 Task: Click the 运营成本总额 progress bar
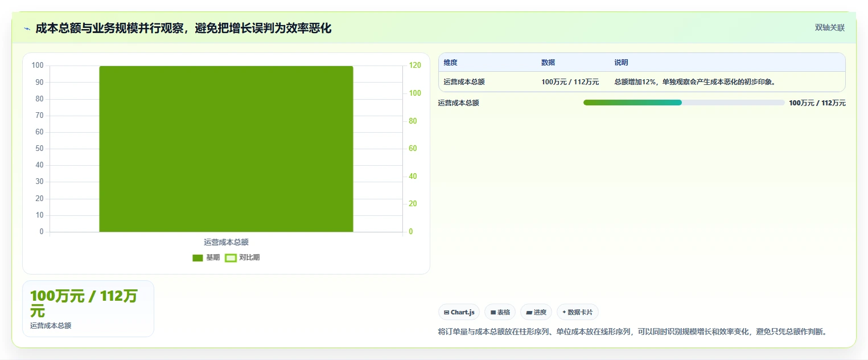pos(684,103)
